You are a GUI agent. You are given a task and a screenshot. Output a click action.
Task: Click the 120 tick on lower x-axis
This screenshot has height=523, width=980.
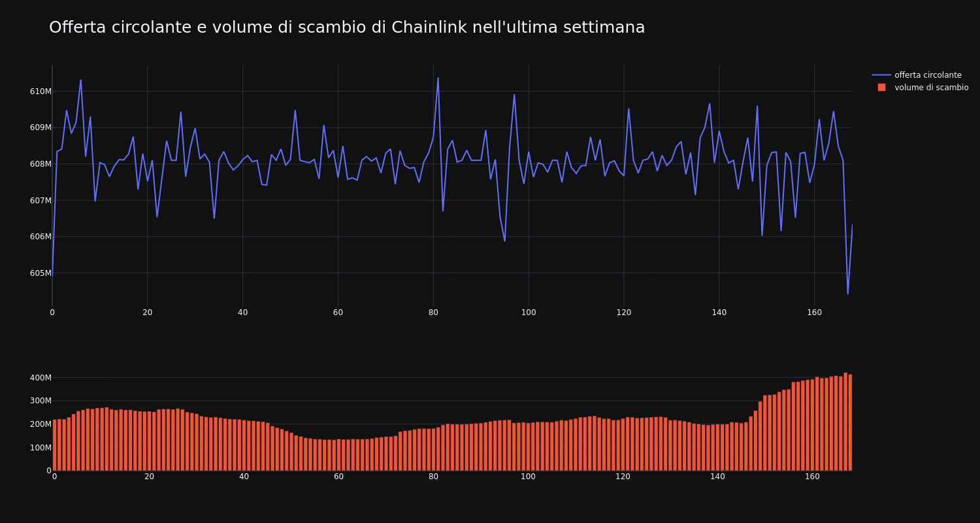point(623,477)
